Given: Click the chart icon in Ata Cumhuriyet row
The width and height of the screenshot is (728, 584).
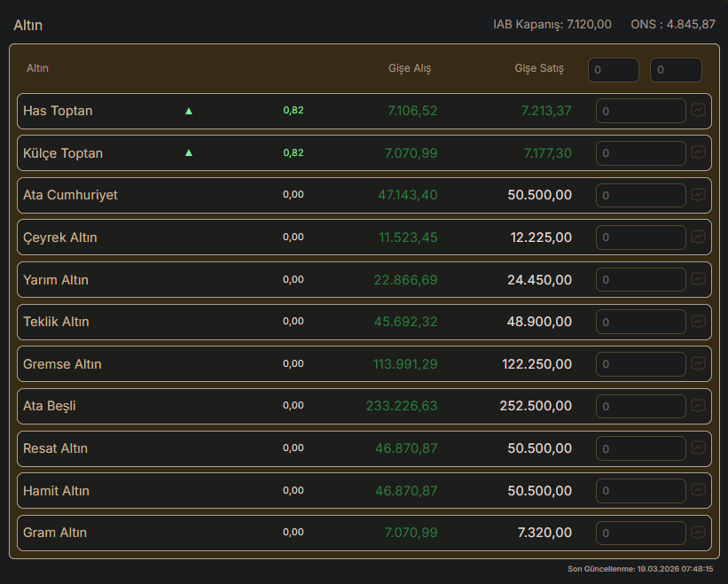Looking at the screenshot, I should [x=699, y=195].
